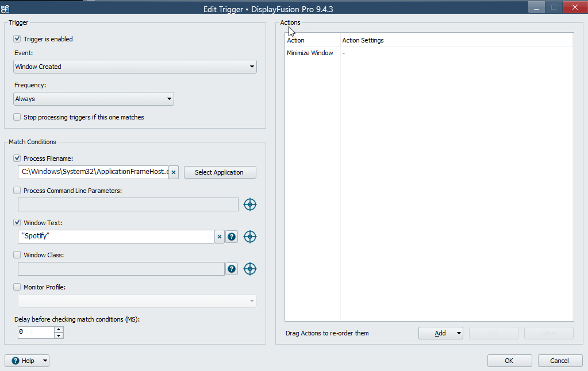This screenshot has width=588, height=371.
Task: Open the Add actions dropdown button
Action: click(441, 333)
